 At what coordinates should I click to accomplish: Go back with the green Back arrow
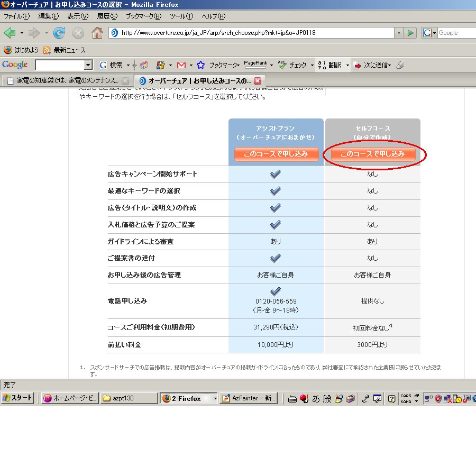tap(10, 33)
